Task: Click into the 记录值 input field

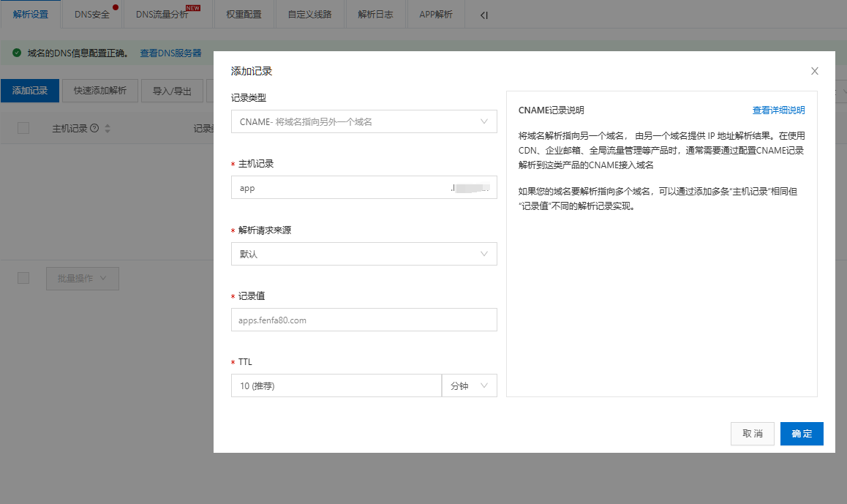Action: click(364, 320)
